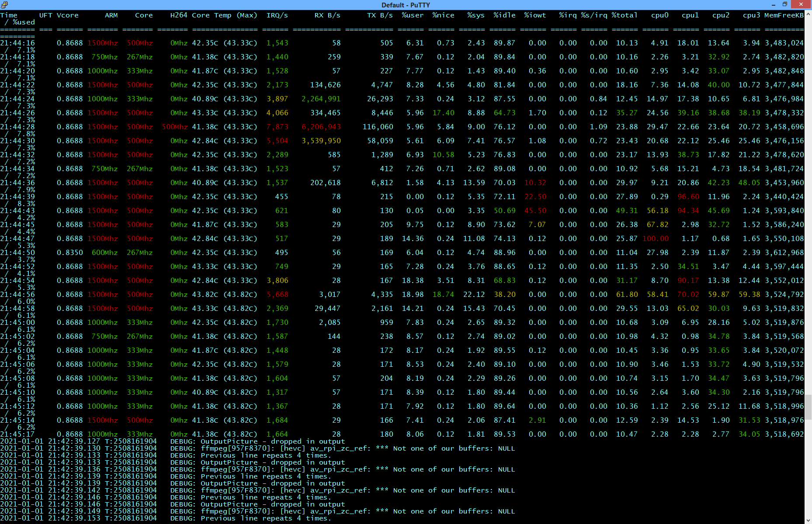
Task: Click the PuTTY icon in the title bar
Action: 4,5
